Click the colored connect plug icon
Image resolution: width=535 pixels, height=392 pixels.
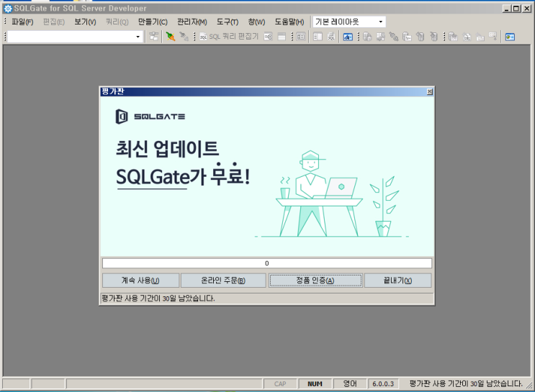[x=170, y=37]
